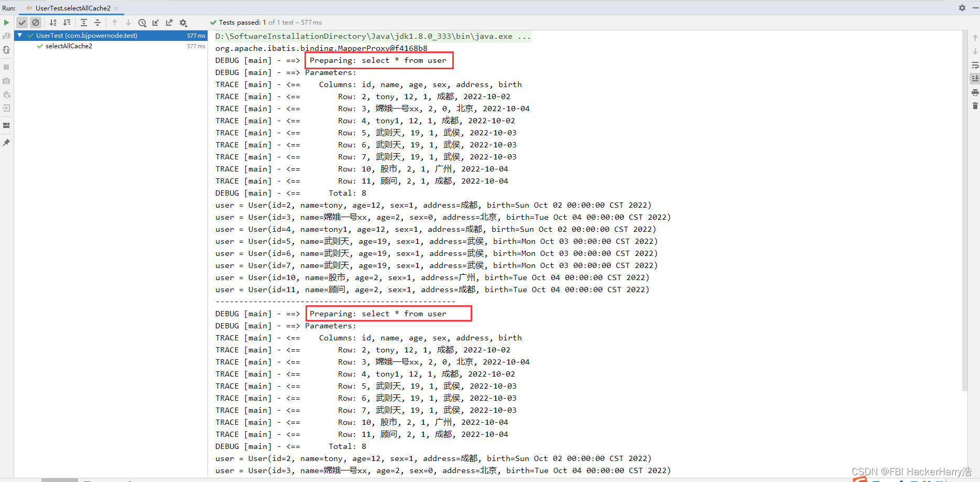Click the Run: panel label

(9, 8)
